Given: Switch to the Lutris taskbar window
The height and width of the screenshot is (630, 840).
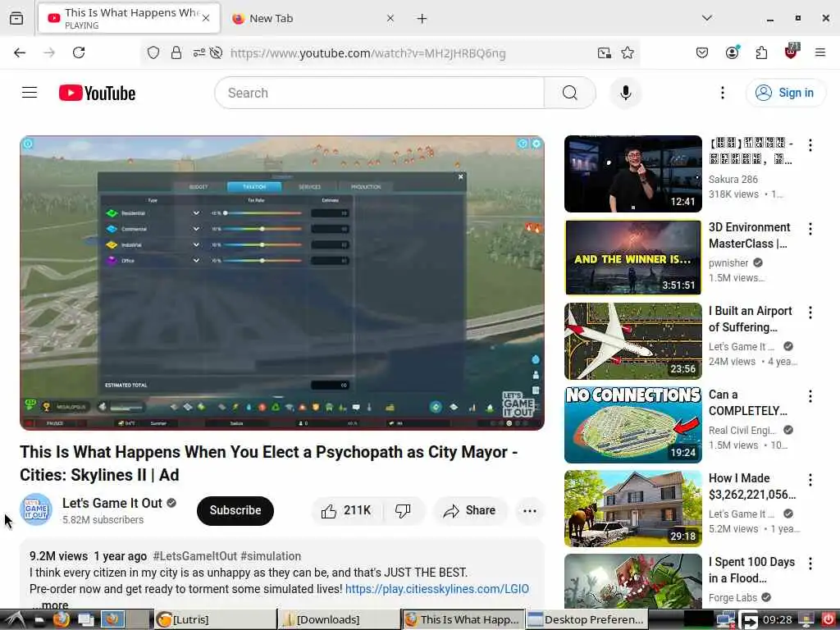Looking at the screenshot, I should click(x=215, y=619).
